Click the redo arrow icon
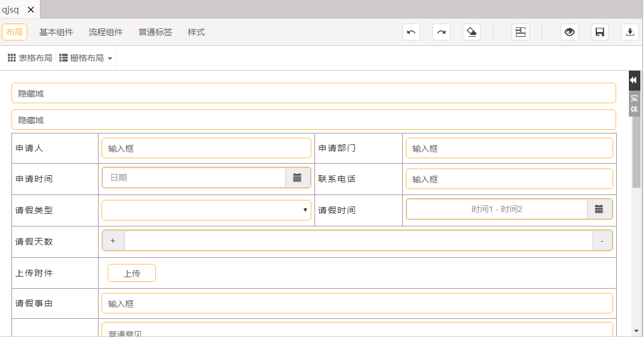Screen dimensions: 644x337 (441, 32)
